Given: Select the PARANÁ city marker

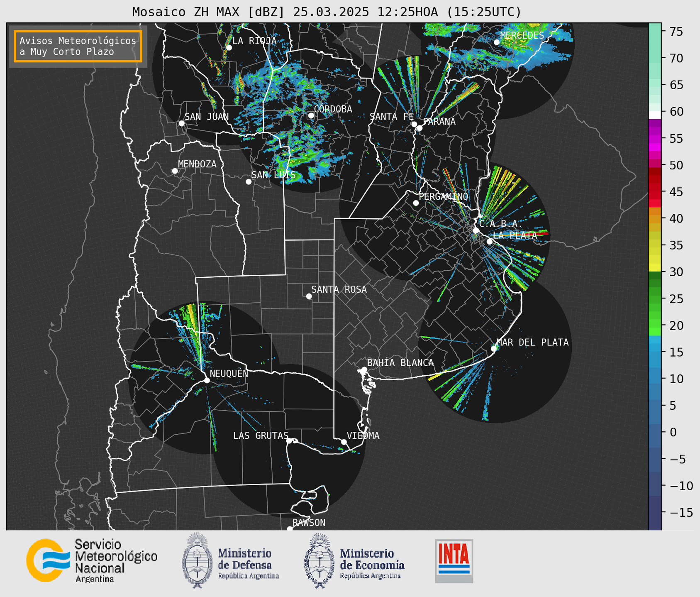Looking at the screenshot, I should tap(420, 128).
